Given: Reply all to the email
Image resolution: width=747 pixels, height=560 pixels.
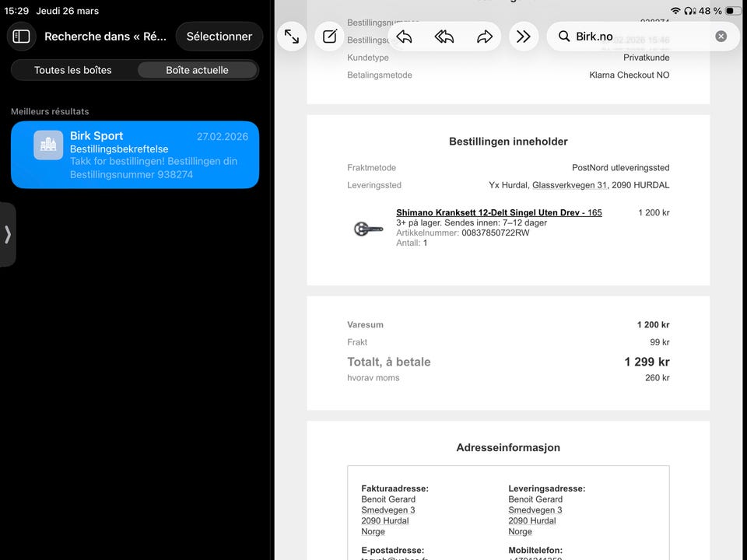Looking at the screenshot, I should click(444, 37).
